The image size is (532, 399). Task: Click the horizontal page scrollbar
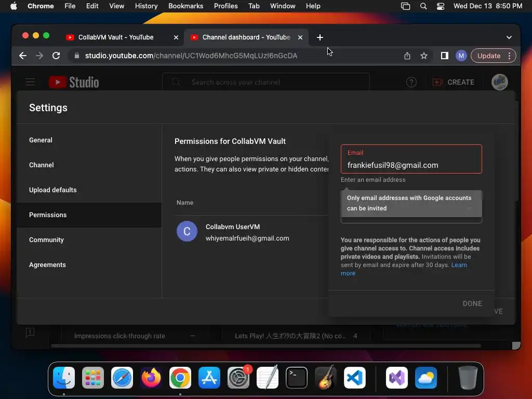pyautogui.click(x=265, y=345)
